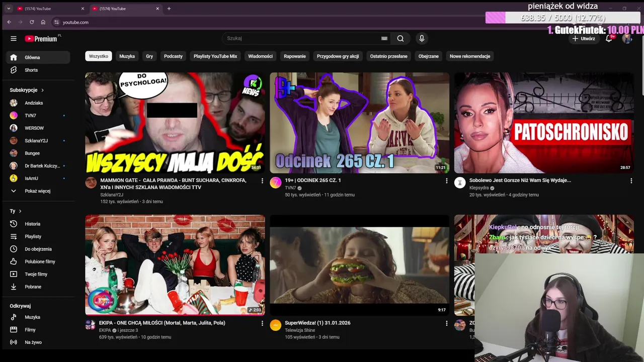Image resolution: width=644 pixels, height=362 pixels.
Task: Select the Podcasty filter chip
Action: click(173, 56)
